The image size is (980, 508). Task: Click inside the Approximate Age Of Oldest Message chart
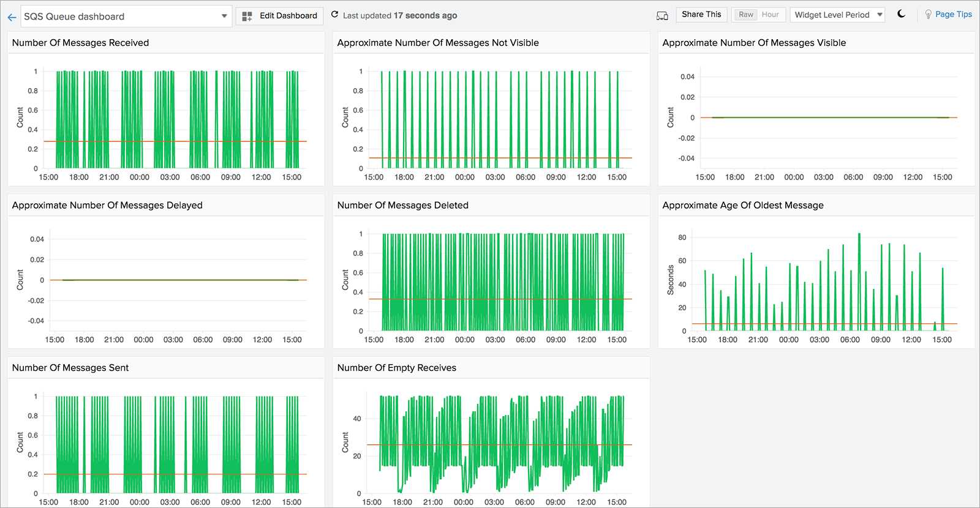point(824,282)
